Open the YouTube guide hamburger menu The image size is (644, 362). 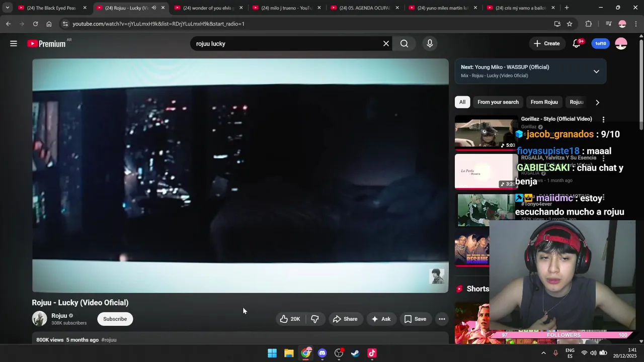[x=14, y=44]
